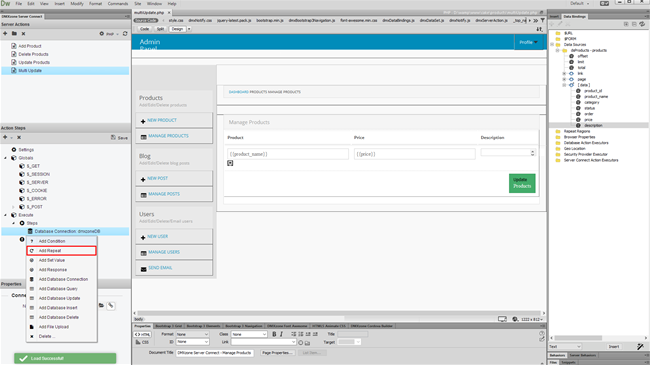
Task: Open the Design view dropdown arrow
Action: pos(189,29)
